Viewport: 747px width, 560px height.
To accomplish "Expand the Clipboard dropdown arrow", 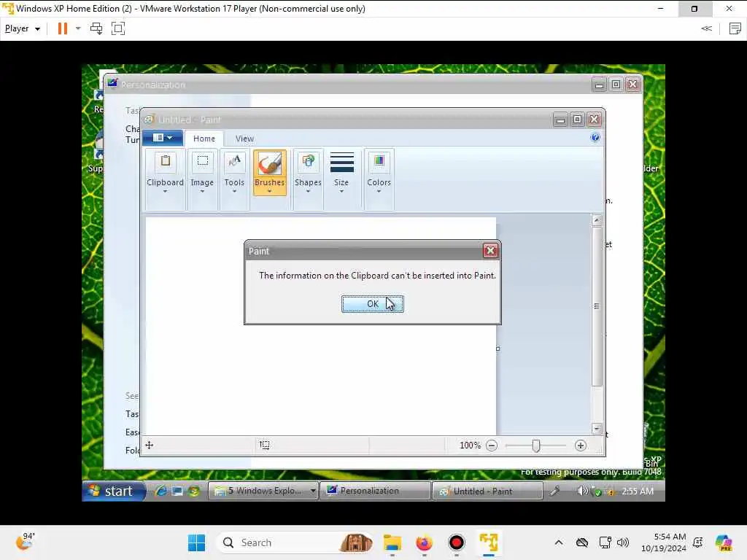I will tap(166, 192).
